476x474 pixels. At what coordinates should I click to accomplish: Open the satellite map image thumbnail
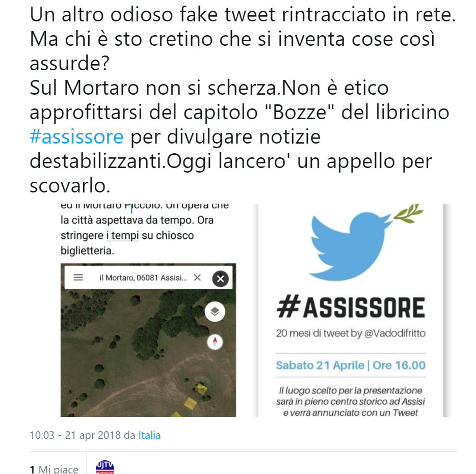pos(148,340)
